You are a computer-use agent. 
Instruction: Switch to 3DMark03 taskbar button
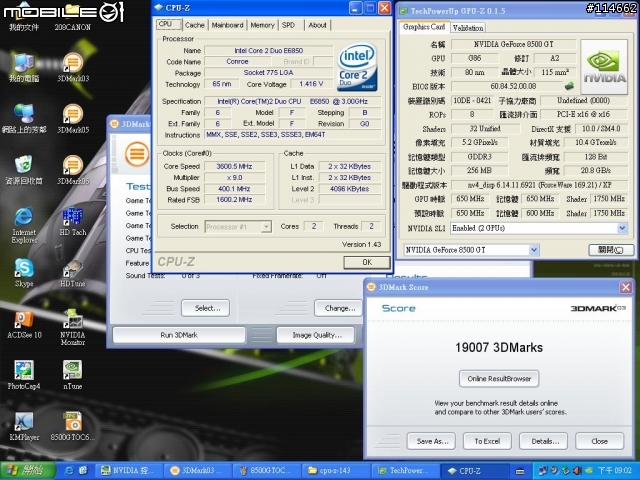click(x=197, y=471)
